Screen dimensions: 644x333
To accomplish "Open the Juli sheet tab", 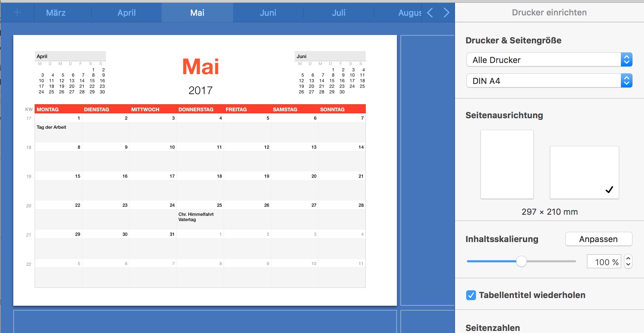I will (338, 13).
